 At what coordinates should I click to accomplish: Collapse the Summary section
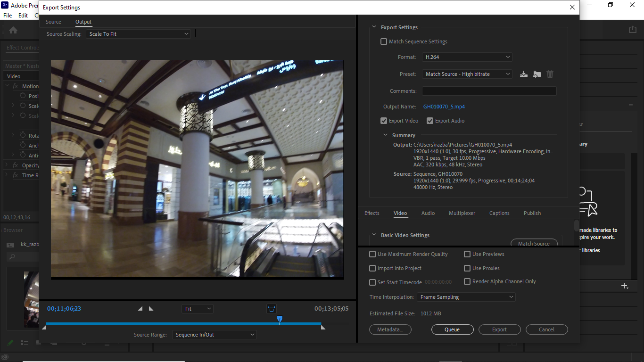click(x=385, y=135)
